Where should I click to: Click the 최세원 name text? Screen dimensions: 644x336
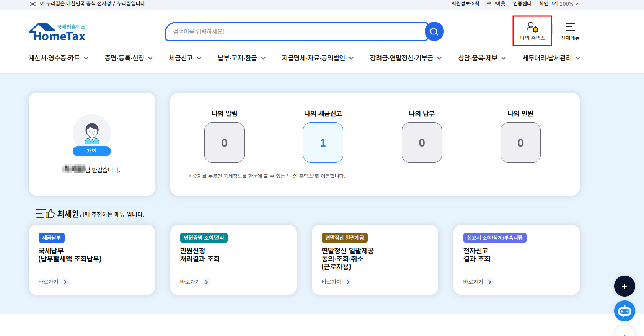[68, 214]
